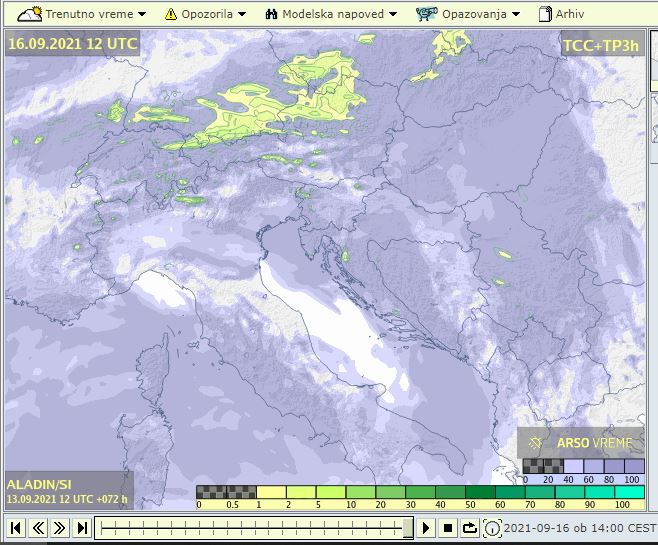Step back one frame with double-left arrows
658x545 pixels.
[x=38, y=528]
